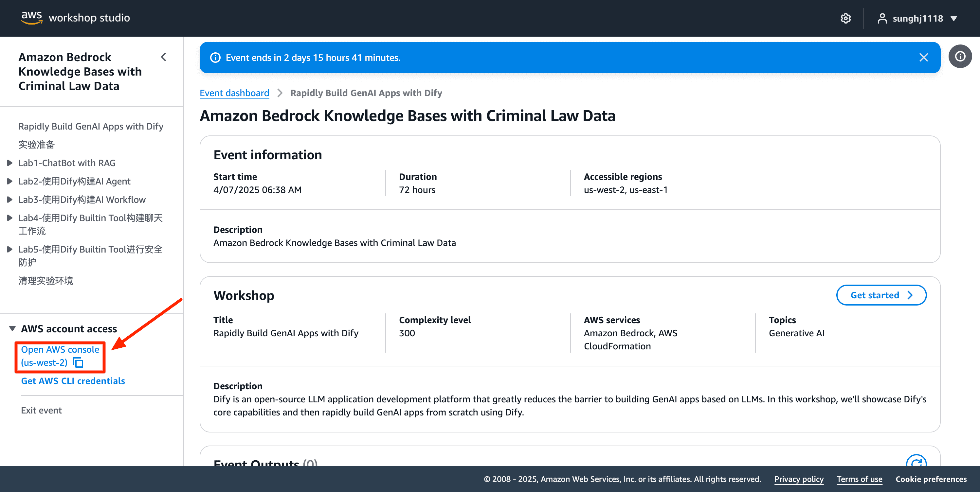
Task: Get AWS CLI credentials
Action: pyautogui.click(x=73, y=381)
